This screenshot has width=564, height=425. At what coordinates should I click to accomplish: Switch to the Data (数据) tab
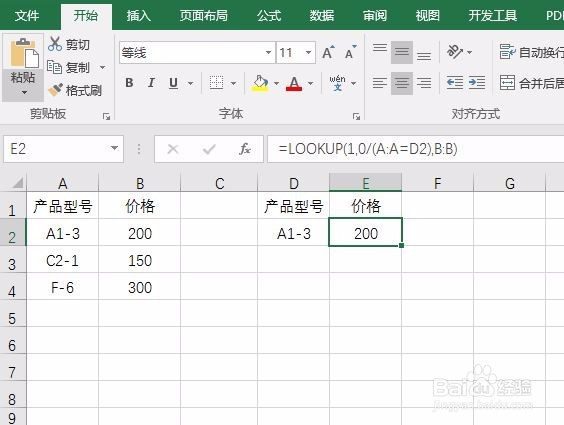tap(322, 15)
